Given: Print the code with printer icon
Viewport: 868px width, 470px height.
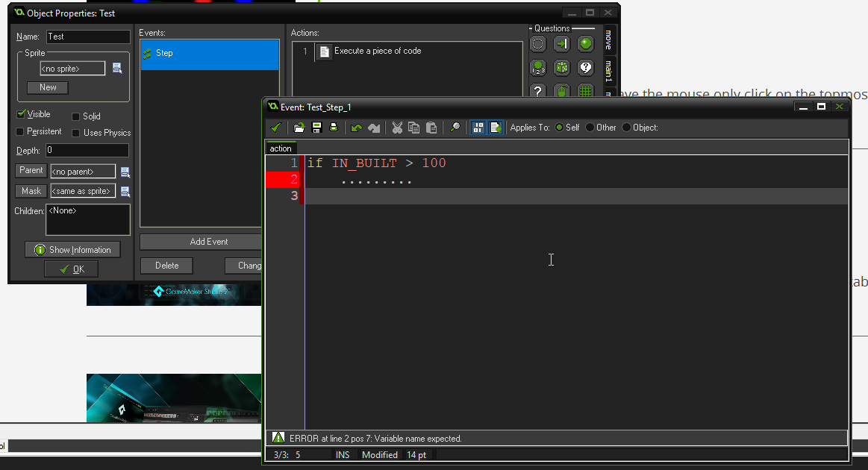Looking at the screenshot, I should click(x=334, y=128).
